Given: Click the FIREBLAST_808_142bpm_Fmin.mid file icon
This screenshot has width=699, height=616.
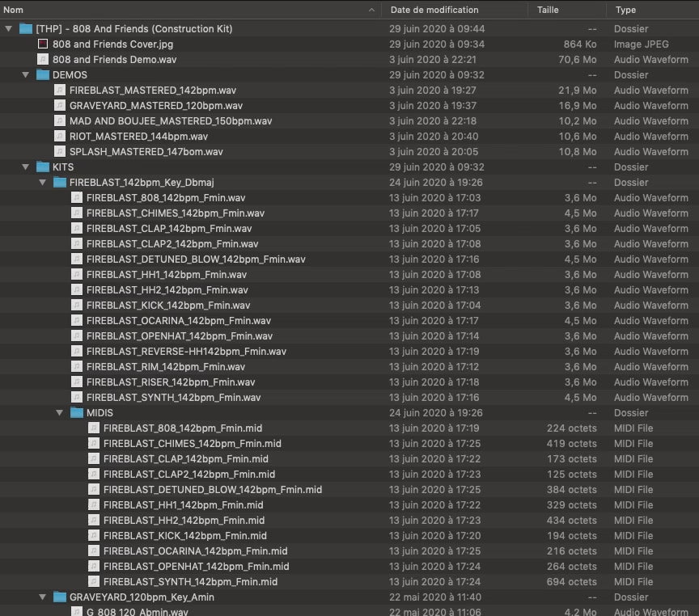Looking at the screenshot, I should [x=94, y=428].
